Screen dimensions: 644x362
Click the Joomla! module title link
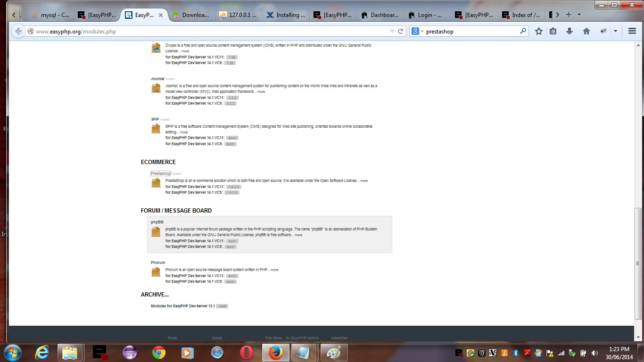[x=157, y=79]
